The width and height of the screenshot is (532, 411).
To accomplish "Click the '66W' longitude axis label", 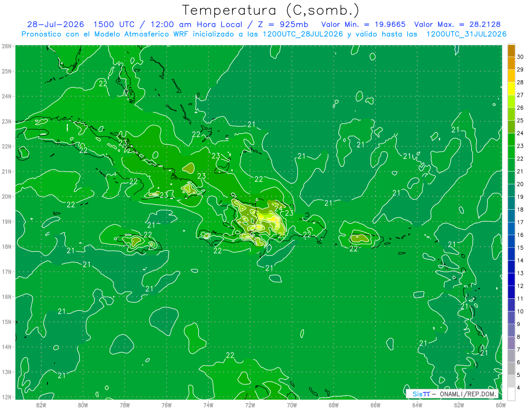I will [x=375, y=405].
